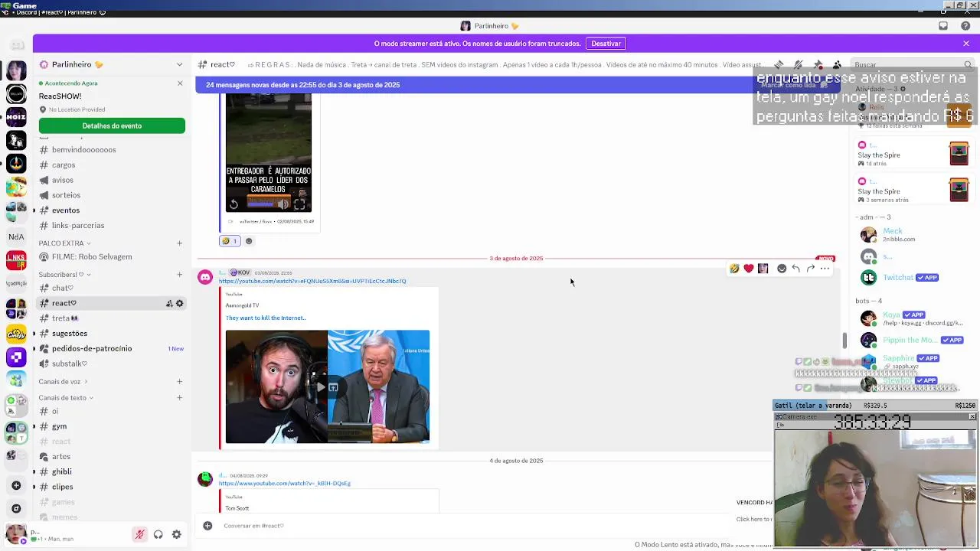Screen dimensions: 980x551
Task: Open Discover servers compass icon
Action: coord(16,508)
